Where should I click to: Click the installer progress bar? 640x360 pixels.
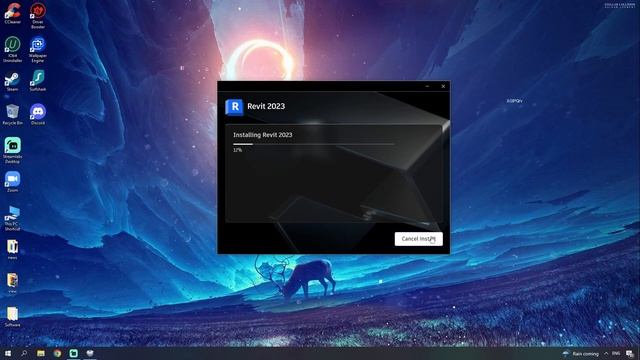tap(313, 144)
